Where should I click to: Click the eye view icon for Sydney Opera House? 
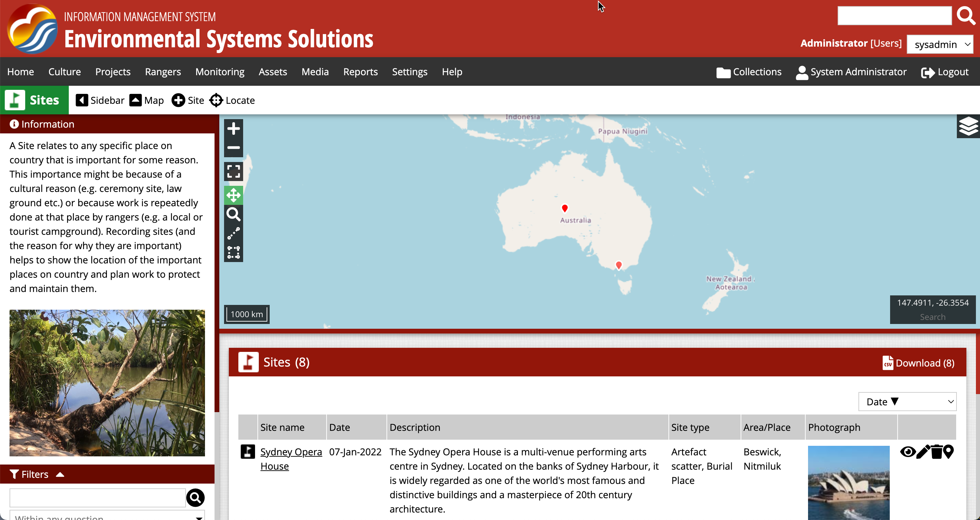point(908,452)
